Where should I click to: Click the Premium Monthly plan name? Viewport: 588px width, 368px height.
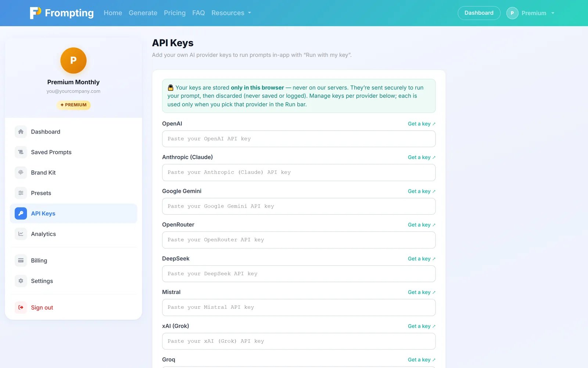pos(73,82)
